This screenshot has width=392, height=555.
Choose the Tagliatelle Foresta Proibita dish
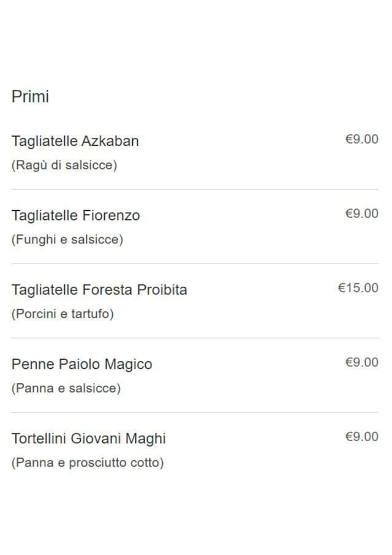(99, 290)
